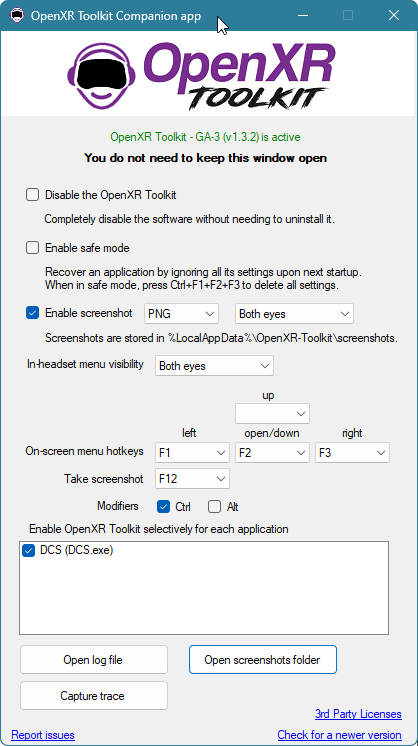
Task: Open the 3rd Party Licenses link
Action: click(x=358, y=714)
